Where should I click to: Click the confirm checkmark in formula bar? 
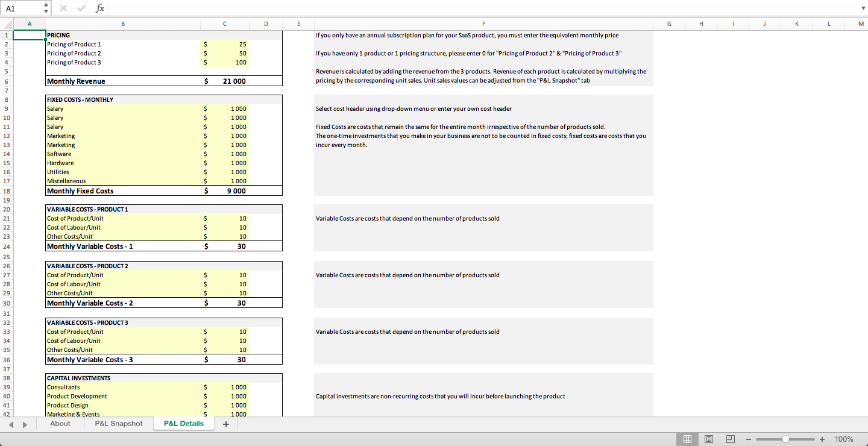(x=82, y=8)
